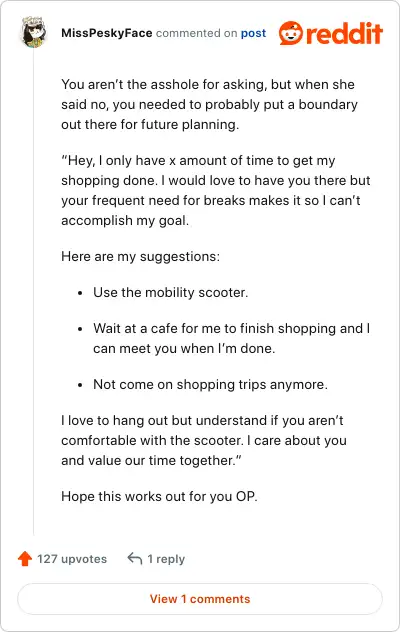The height and width of the screenshot is (632, 400).
Task: Click the reply arrow icon
Action: [x=135, y=559]
